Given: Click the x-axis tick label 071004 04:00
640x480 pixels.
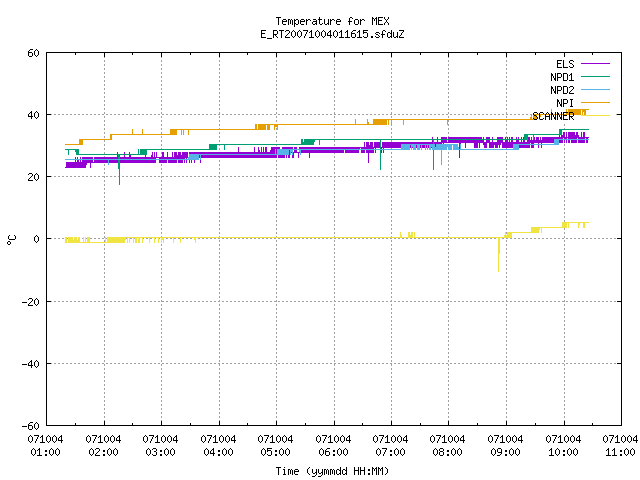Looking at the screenshot, I should (x=219, y=446).
